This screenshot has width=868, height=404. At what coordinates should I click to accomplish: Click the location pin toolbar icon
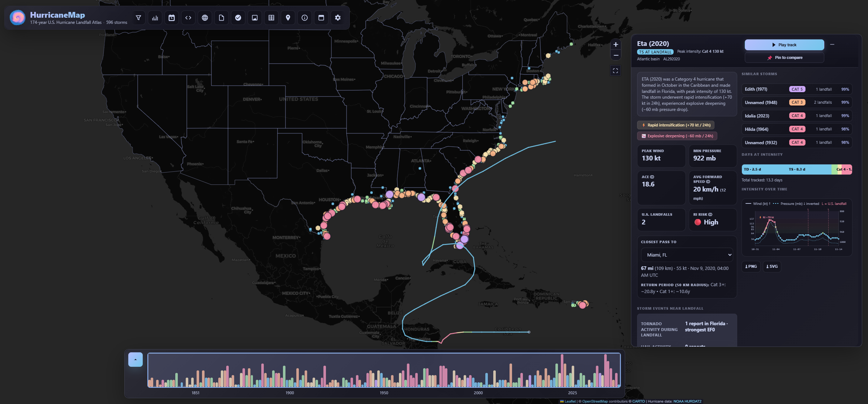pos(288,18)
